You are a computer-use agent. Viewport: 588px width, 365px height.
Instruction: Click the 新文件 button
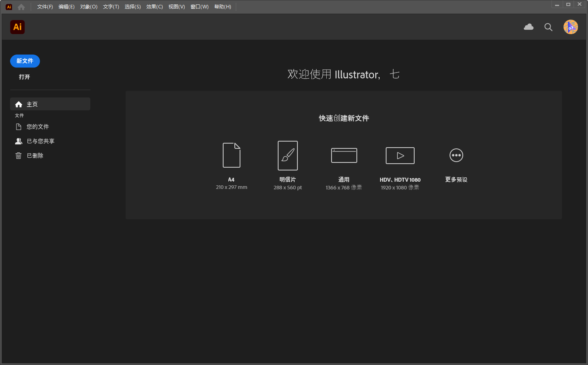(25, 61)
